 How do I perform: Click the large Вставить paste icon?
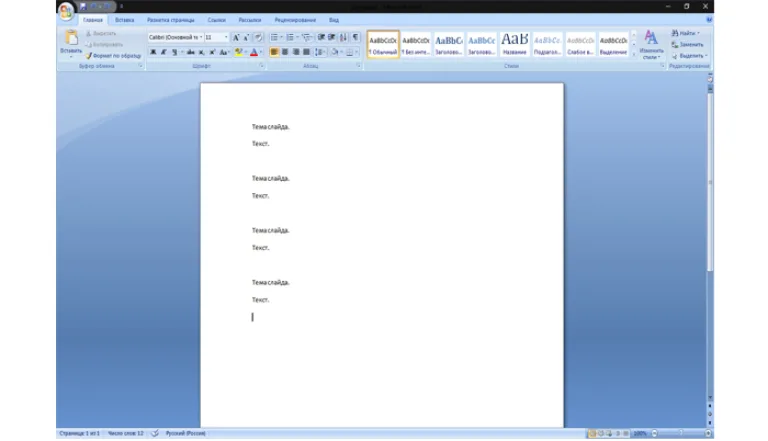click(x=71, y=38)
